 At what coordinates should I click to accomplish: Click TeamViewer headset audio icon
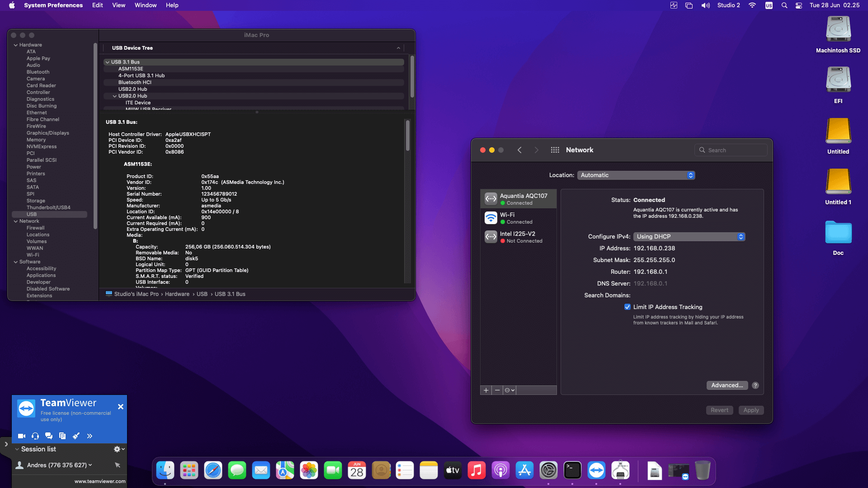click(x=35, y=436)
